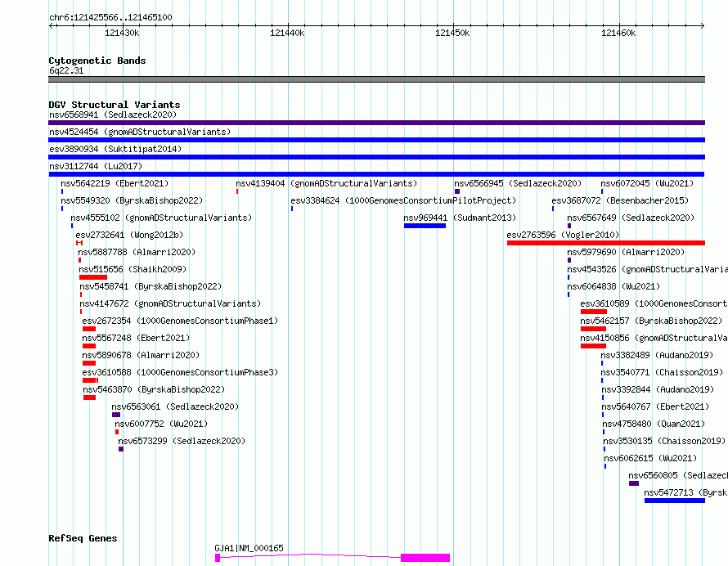
Task: Open nsv4150856 gnomAD variant label
Action: 654,338
